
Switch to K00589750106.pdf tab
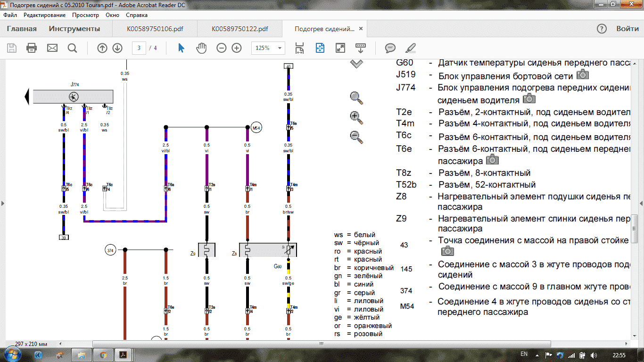point(155,29)
